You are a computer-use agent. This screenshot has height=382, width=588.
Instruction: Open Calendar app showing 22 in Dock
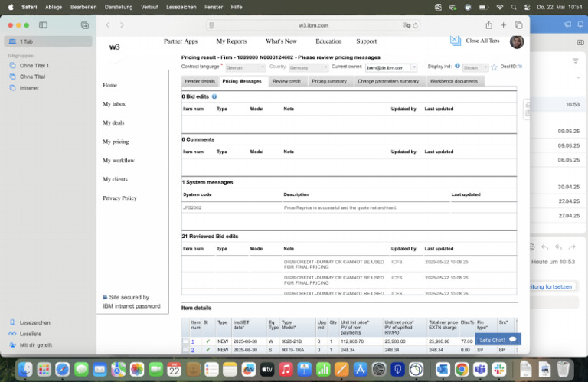pos(175,370)
